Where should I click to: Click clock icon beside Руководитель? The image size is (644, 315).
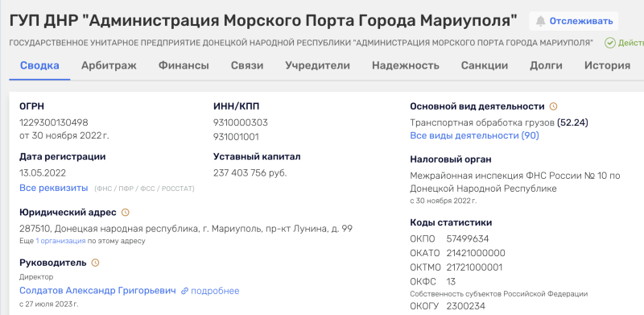(95, 263)
